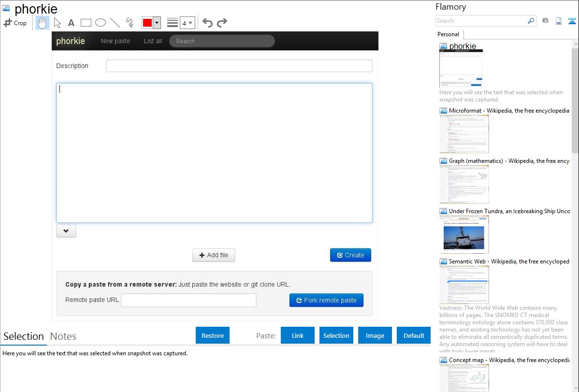This screenshot has width=579, height=392.
Task: Select the Crop tool
Action: pos(15,23)
